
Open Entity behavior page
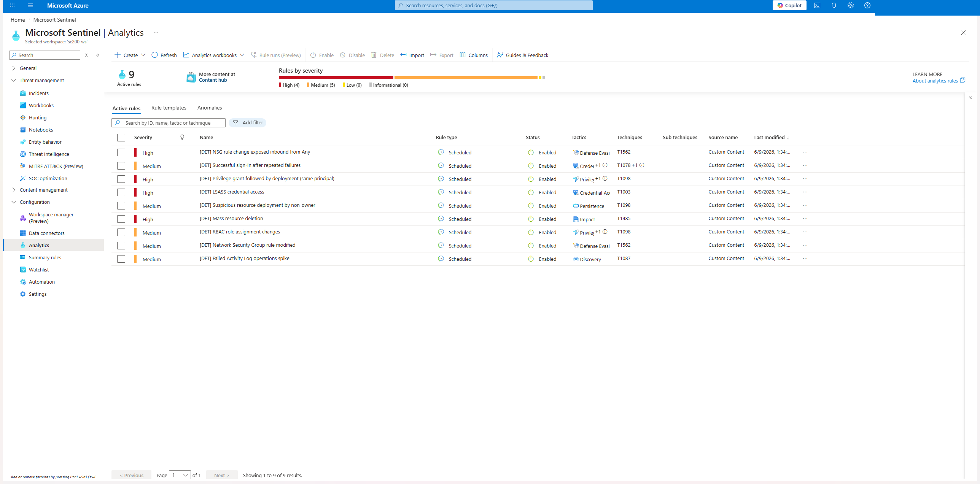coord(45,142)
